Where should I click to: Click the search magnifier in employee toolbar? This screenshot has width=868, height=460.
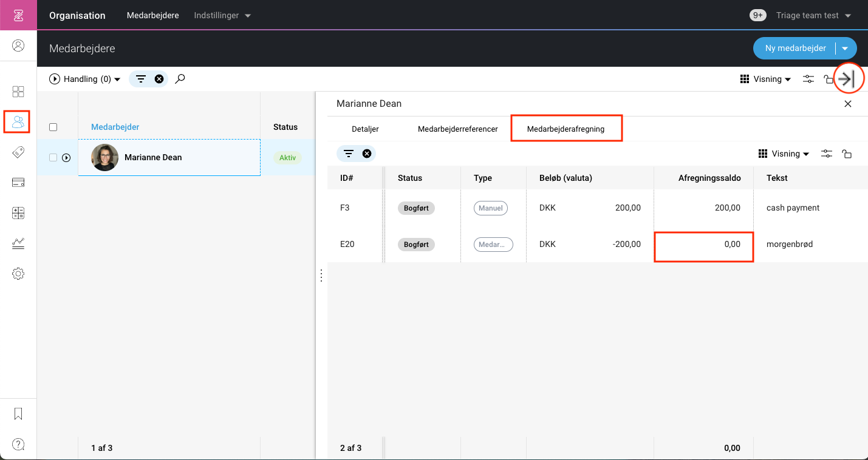point(180,79)
